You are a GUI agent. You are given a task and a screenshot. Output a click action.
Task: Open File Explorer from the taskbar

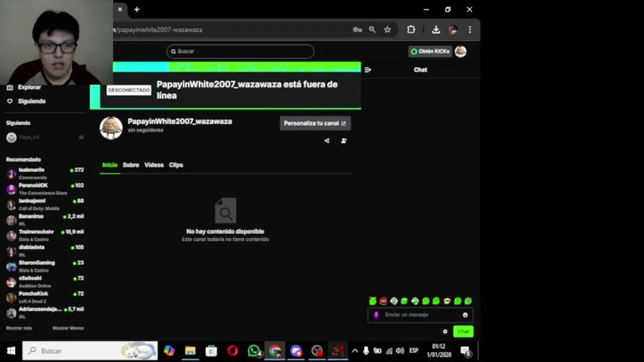190,350
